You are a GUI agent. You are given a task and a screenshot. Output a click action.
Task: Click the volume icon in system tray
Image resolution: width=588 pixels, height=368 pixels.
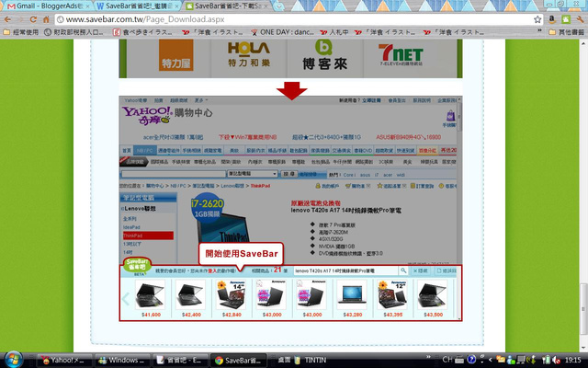557,360
